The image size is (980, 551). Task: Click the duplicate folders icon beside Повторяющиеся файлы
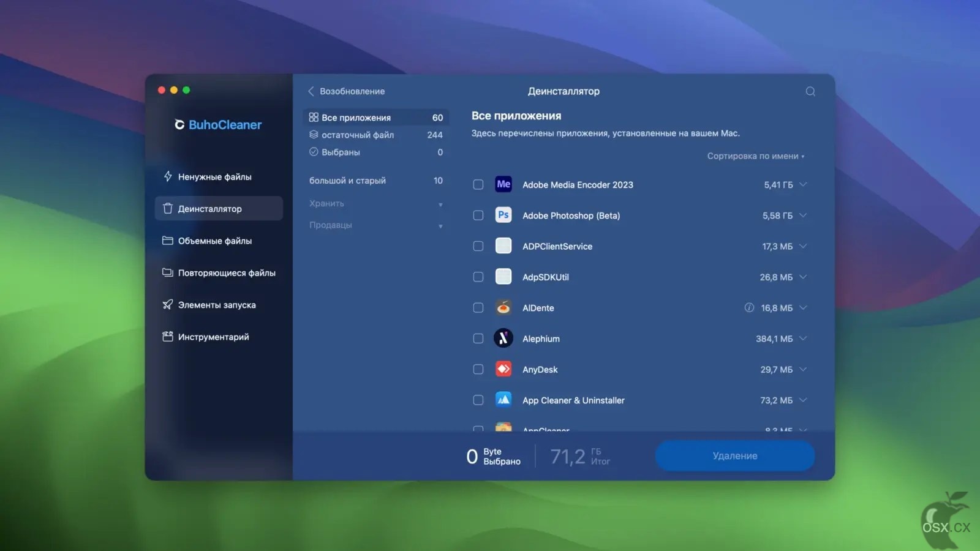coord(168,272)
